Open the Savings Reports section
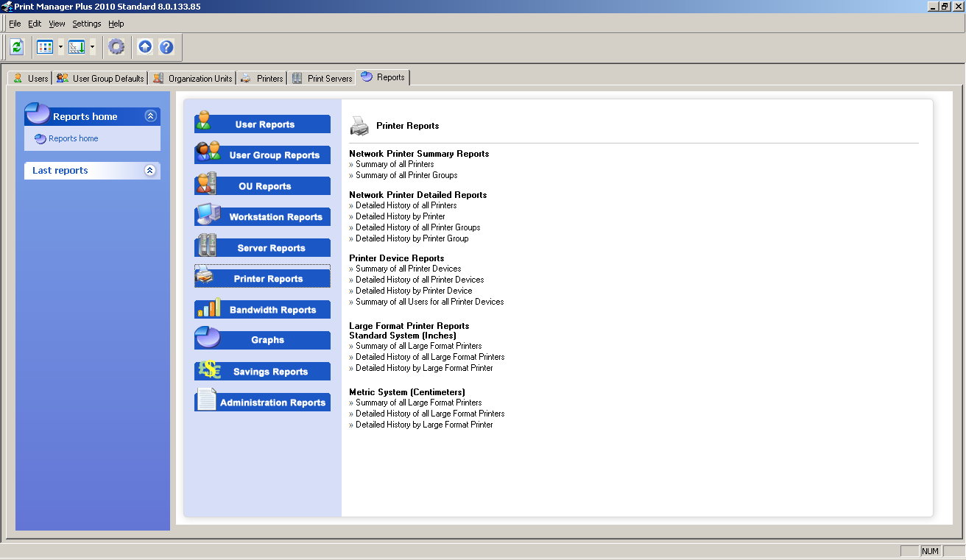 pos(262,372)
